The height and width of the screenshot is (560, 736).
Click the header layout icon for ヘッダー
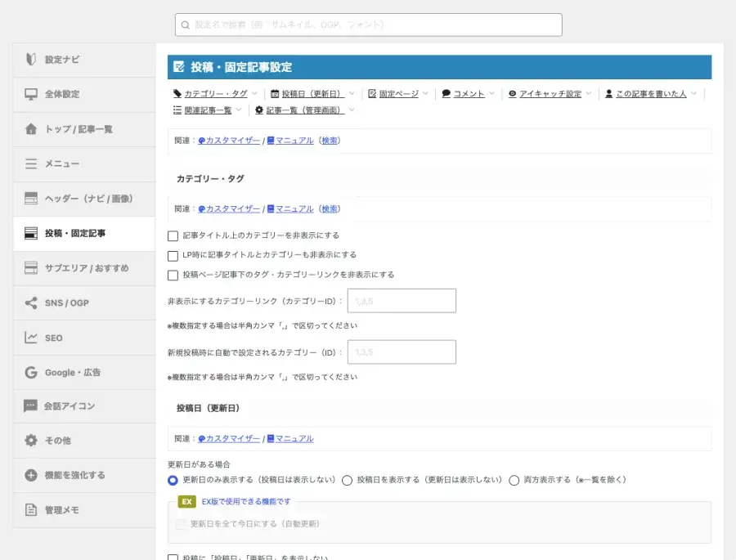(31, 198)
